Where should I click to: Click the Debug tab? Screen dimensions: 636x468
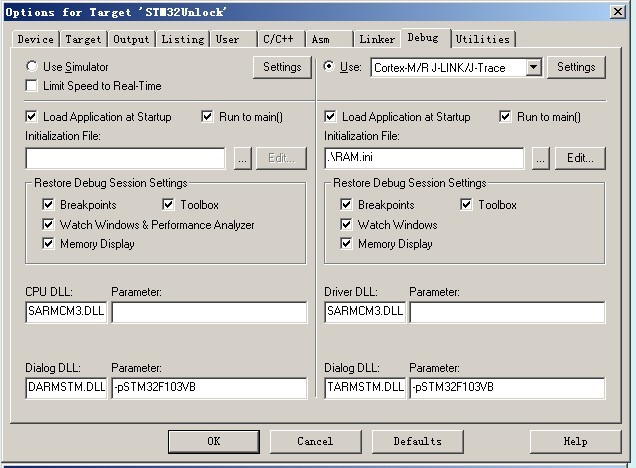[425, 38]
